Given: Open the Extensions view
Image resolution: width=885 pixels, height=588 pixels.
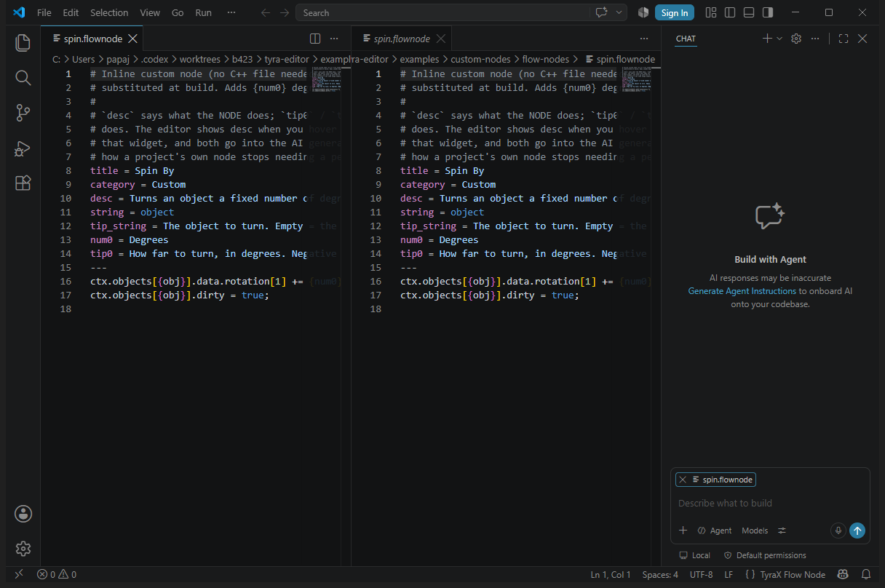Looking at the screenshot, I should point(23,183).
